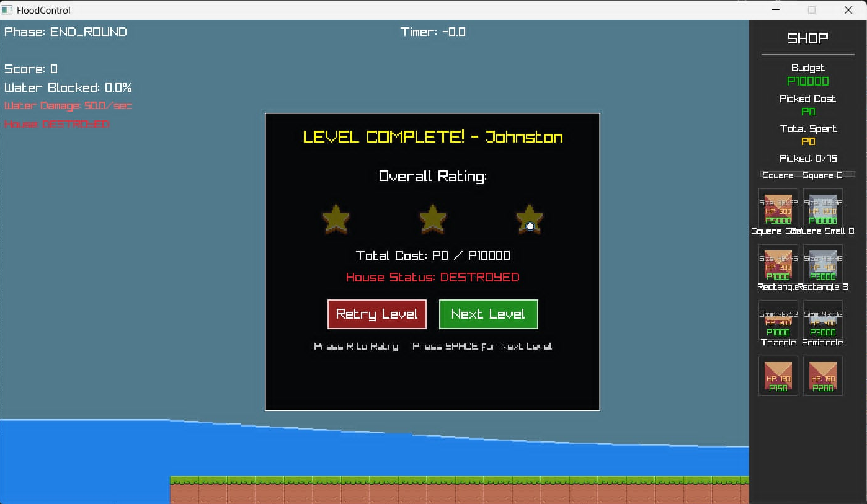Click the Budget value P10000
Screen dimensions: 867x504
[808, 81]
